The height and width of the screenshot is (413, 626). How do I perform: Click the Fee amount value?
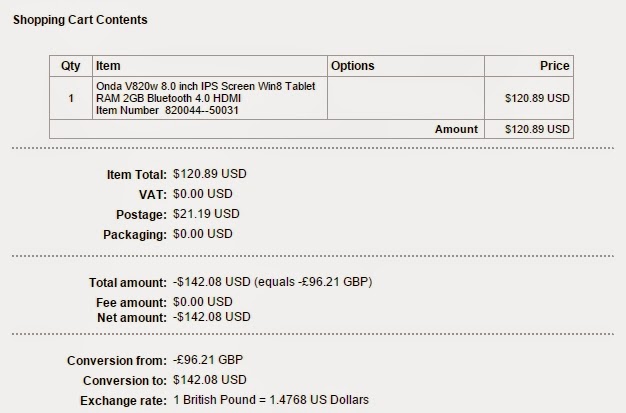tap(202, 302)
